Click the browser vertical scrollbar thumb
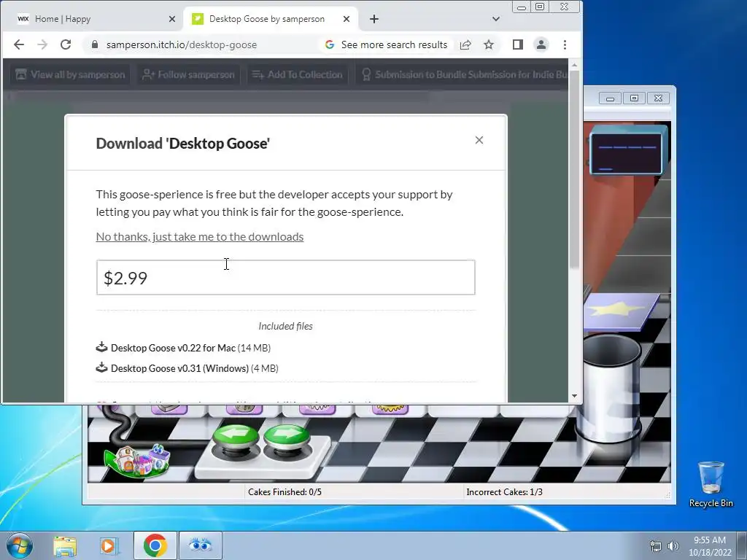This screenshot has height=560, width=747. (x=575, y=170)
